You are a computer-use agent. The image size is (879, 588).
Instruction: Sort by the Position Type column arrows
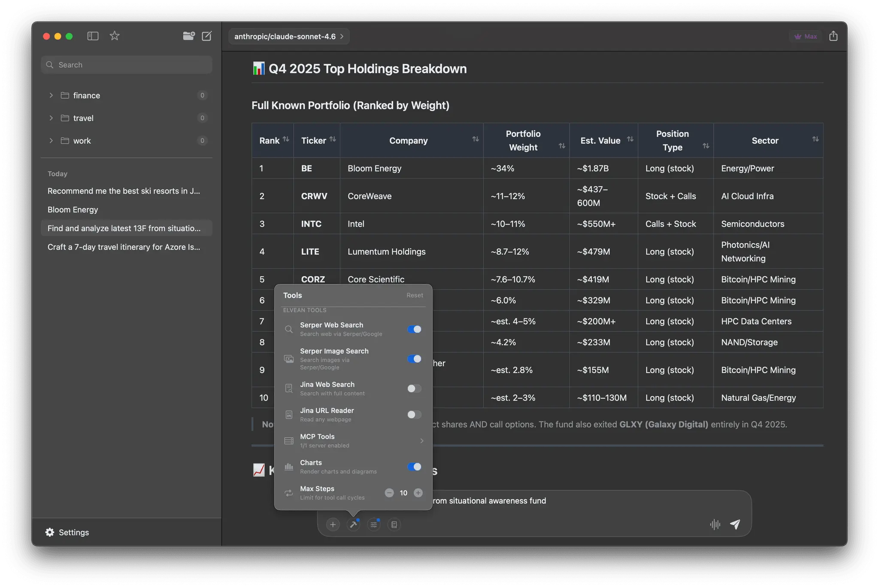coord(706,146)
